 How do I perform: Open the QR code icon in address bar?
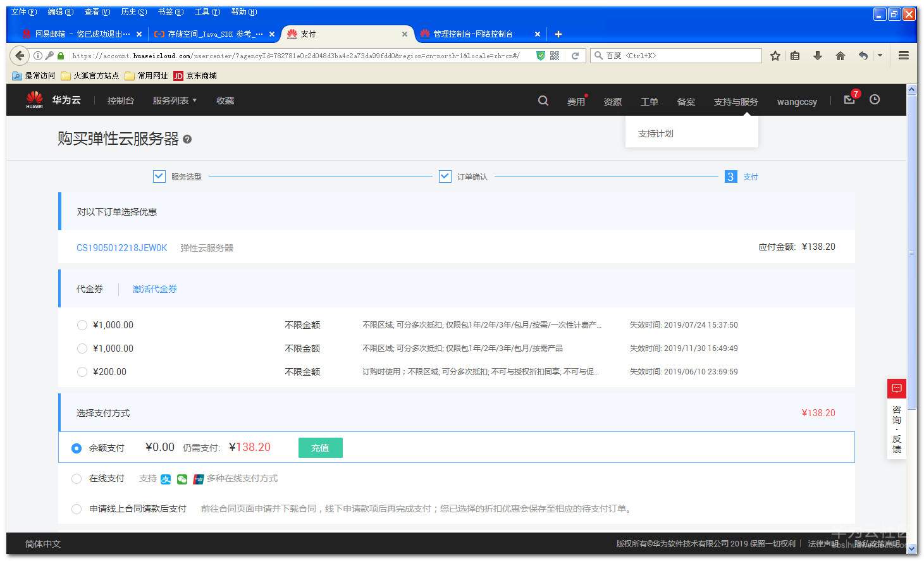555,56
